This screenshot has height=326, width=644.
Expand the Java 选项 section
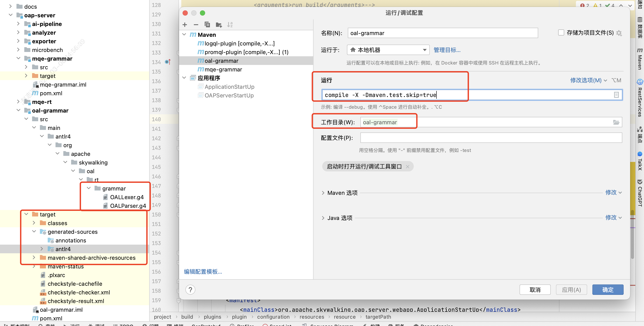[x=323, y=218]
